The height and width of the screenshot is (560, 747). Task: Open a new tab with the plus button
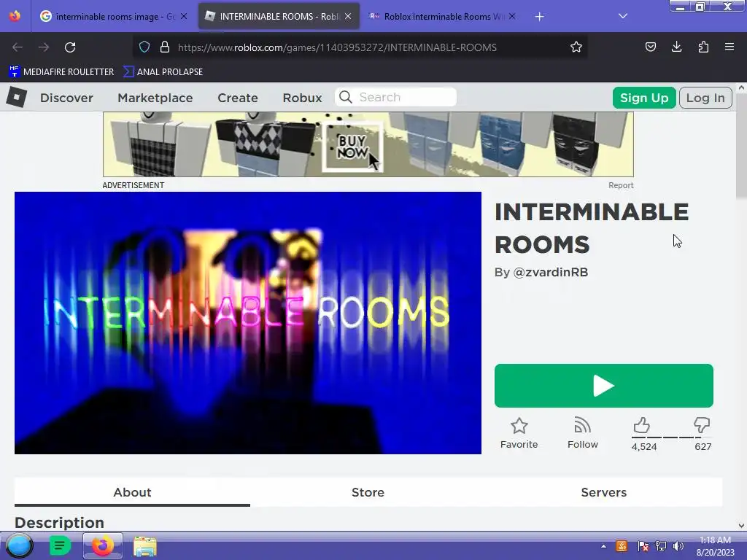539,17
